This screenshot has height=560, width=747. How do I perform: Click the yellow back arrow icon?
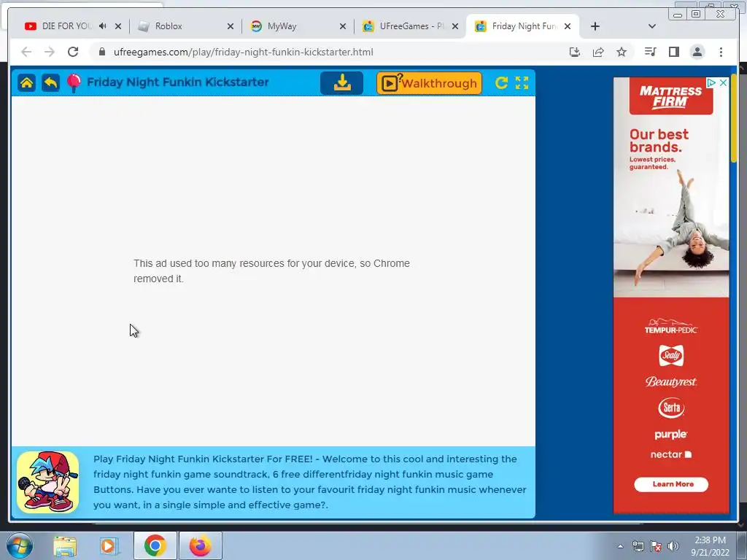[x=50, y=82]
